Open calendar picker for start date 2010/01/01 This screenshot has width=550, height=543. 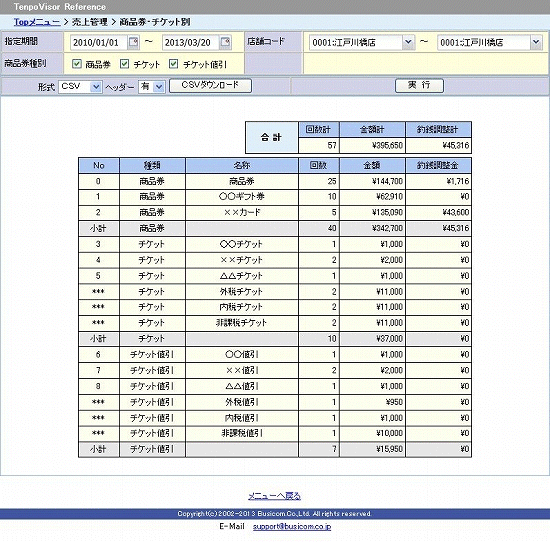pos(134,42)
